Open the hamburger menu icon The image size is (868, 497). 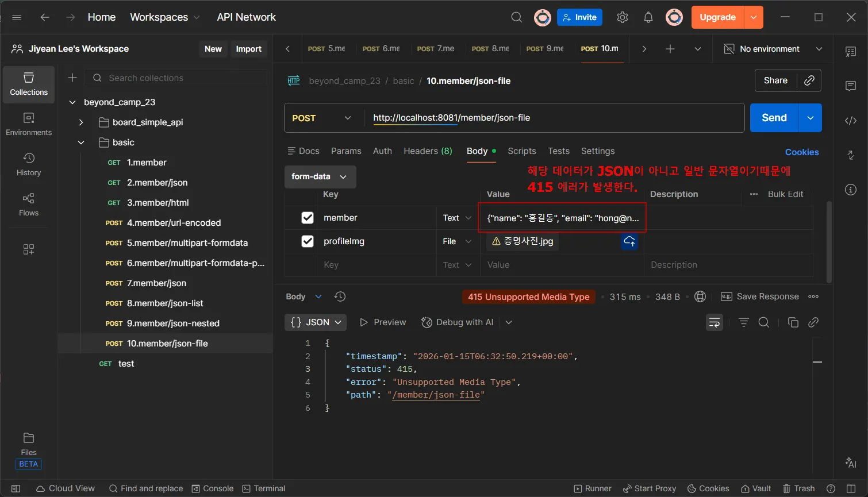(x=16, y=17)
